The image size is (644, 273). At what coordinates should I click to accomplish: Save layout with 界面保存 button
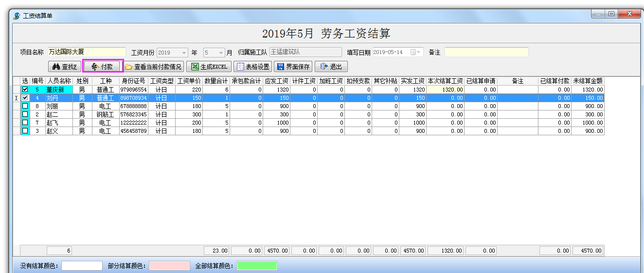tap(293, 67)
